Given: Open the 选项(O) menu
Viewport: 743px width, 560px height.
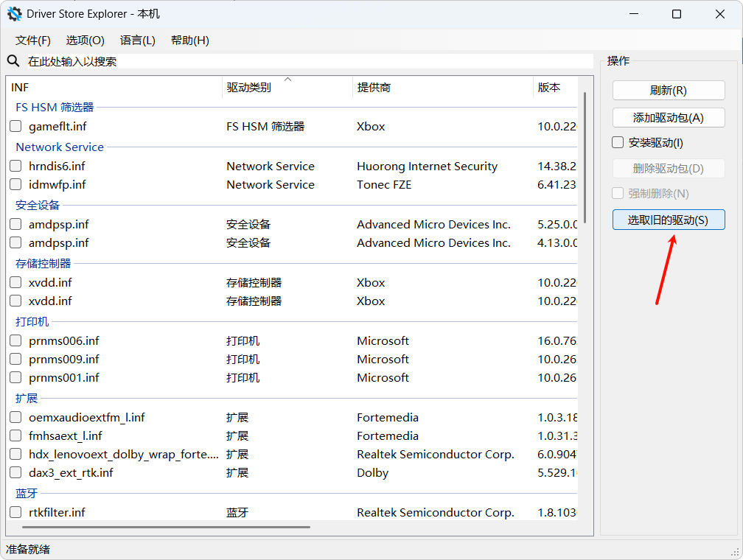Looking at the screenshot, I should [85, 41].
